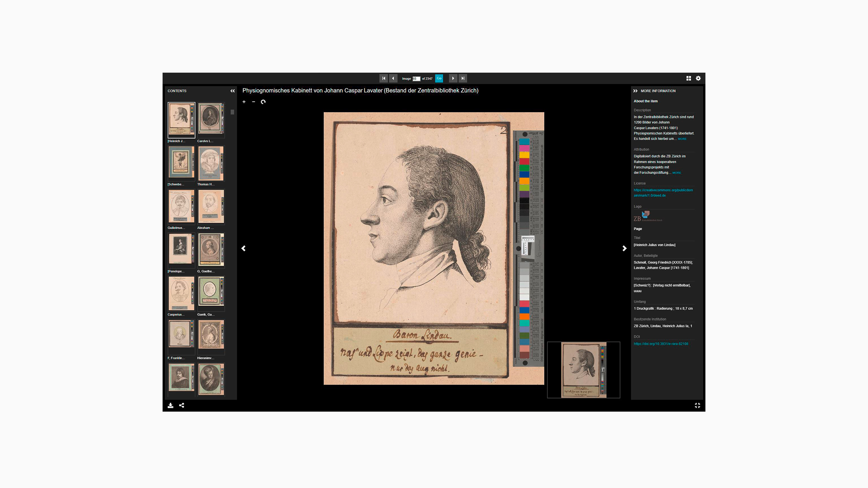
Task: Go to next image with right arrow
Action: click(x=625, y=248)
